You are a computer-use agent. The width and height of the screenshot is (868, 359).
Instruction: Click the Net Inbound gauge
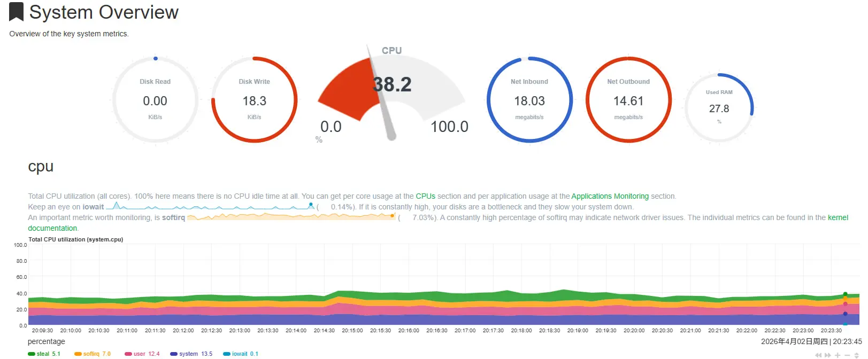(529, 100)
